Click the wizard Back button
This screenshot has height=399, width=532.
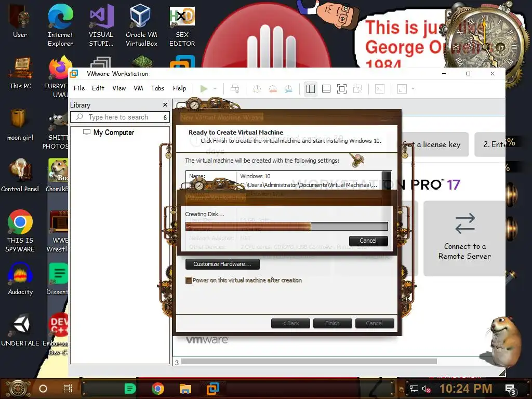coord(290,323)
